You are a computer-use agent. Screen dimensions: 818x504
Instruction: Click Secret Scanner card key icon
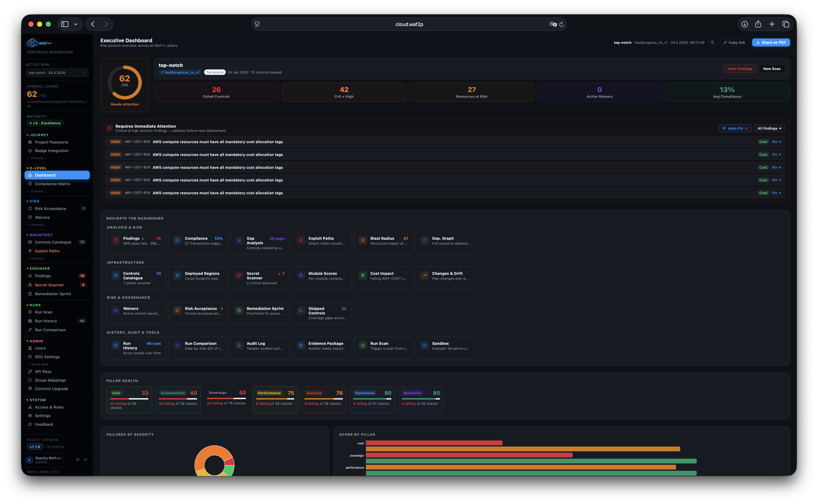(239, 275)
